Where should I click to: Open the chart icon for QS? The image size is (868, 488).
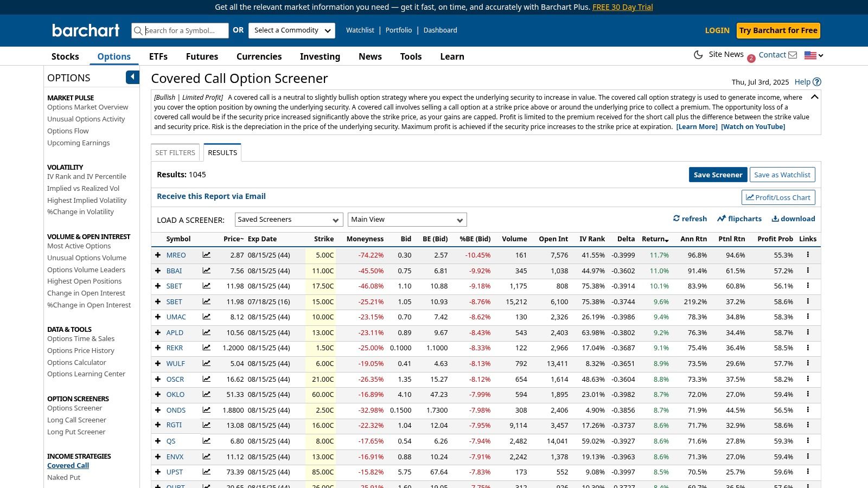click(x=206, y=441)
